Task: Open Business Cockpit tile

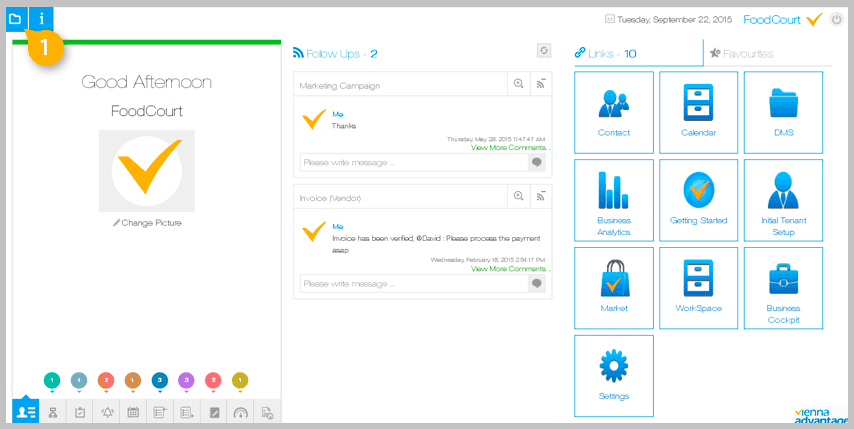Action: 783,288
